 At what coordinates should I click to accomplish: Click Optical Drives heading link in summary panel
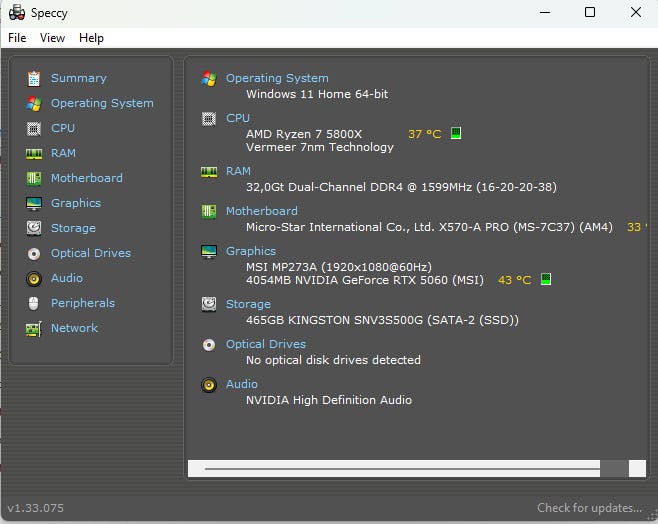(266, 344)
